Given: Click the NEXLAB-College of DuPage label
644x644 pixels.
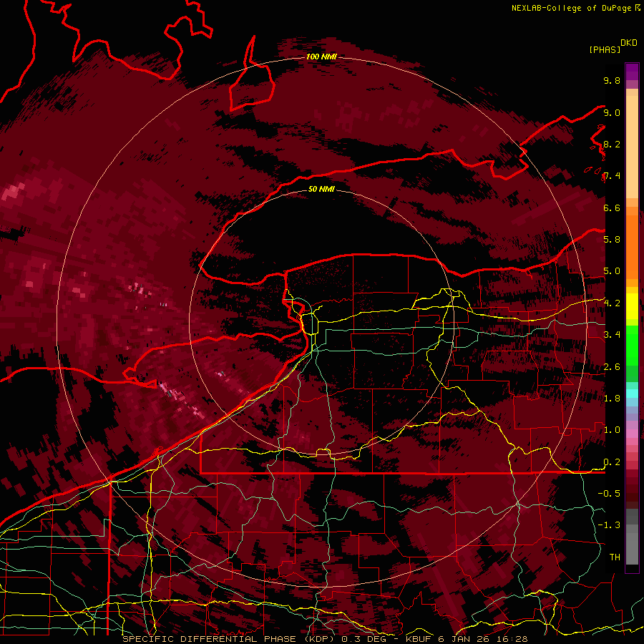Looking at the screenshot, I should tap(572, 8).
